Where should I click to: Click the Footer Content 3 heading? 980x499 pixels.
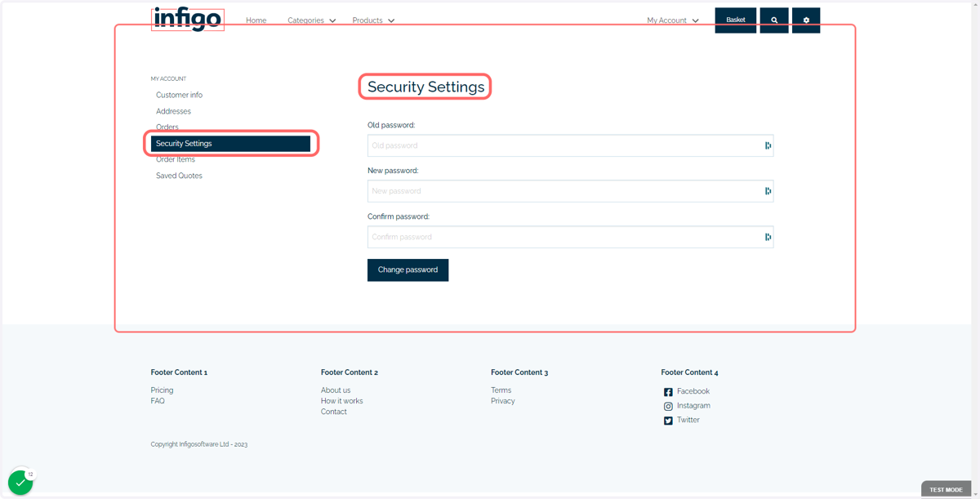coord(519,372)
